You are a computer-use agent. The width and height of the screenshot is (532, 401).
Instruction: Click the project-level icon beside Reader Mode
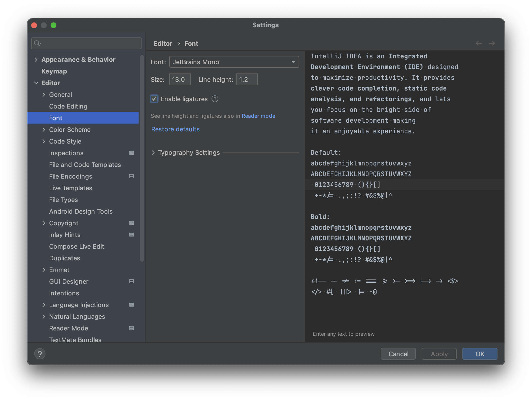pos(132,328)
